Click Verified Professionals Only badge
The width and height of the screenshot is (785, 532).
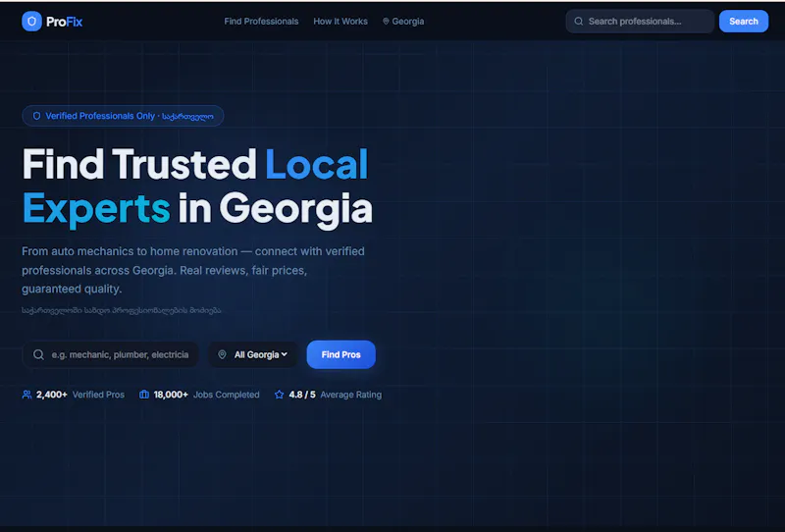click(123, 116)
